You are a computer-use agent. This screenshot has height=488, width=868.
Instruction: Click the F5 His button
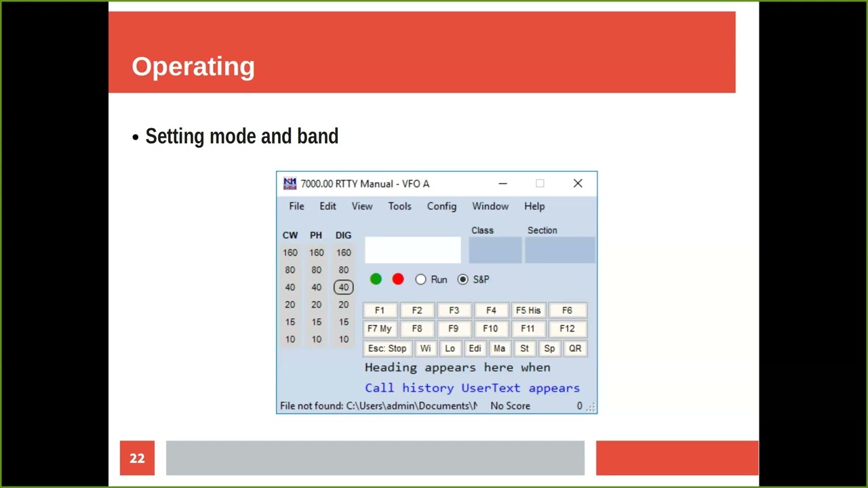pos(528,310)
